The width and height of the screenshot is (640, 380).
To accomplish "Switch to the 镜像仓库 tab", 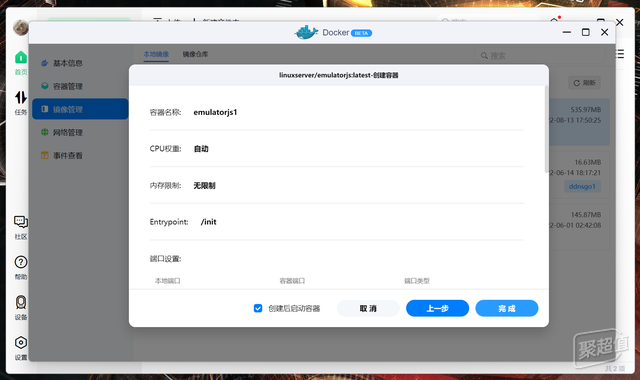I will click(x=195, y=54).
